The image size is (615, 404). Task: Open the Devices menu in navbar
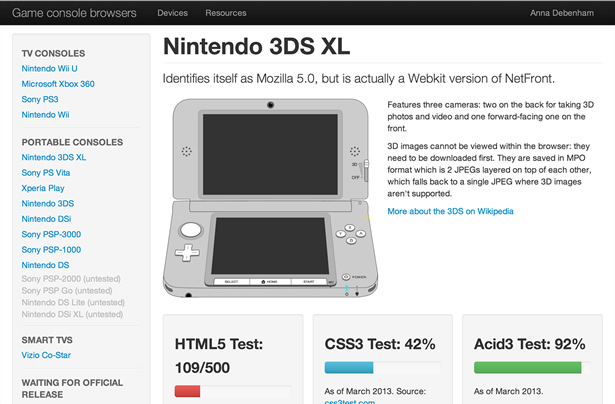[172, 13]
